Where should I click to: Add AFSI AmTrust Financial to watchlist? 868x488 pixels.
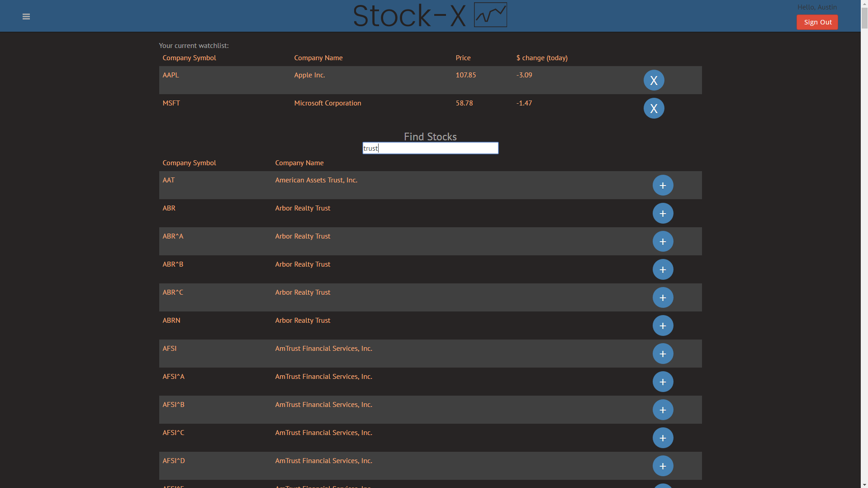click(663, 354)
